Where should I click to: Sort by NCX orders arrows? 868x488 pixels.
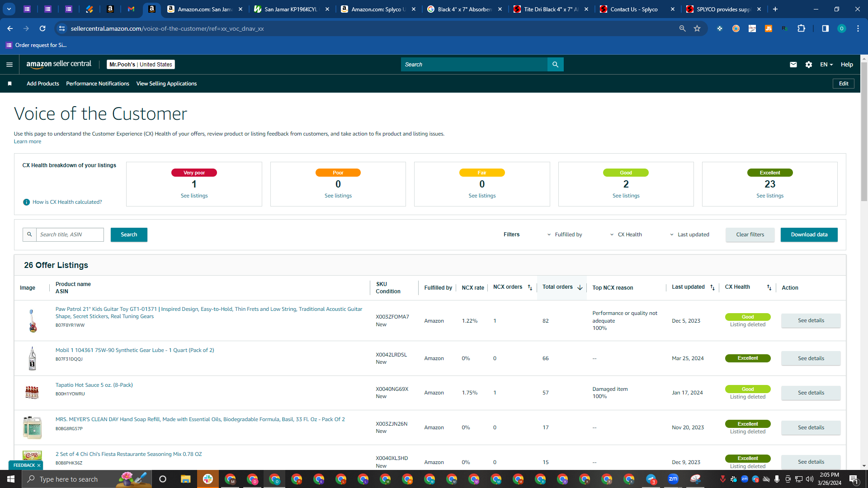[530, 287]
